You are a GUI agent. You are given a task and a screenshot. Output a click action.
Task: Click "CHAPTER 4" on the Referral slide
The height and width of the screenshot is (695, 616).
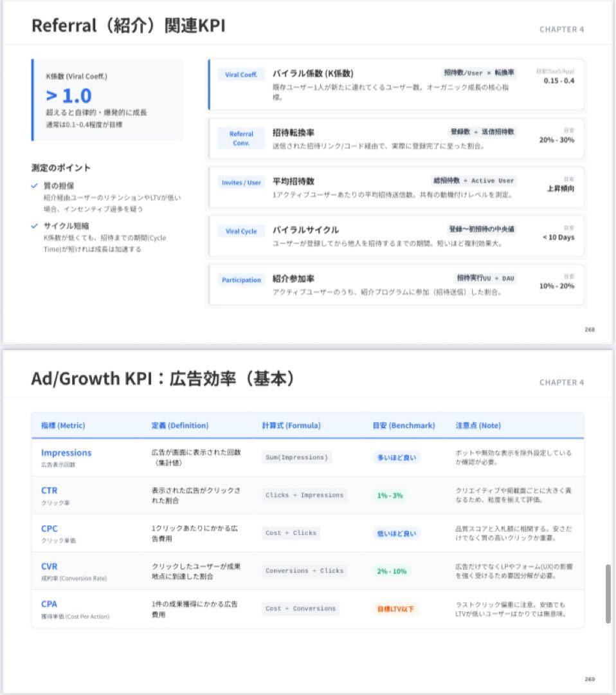pyautogui.click(x=561, y=30)
